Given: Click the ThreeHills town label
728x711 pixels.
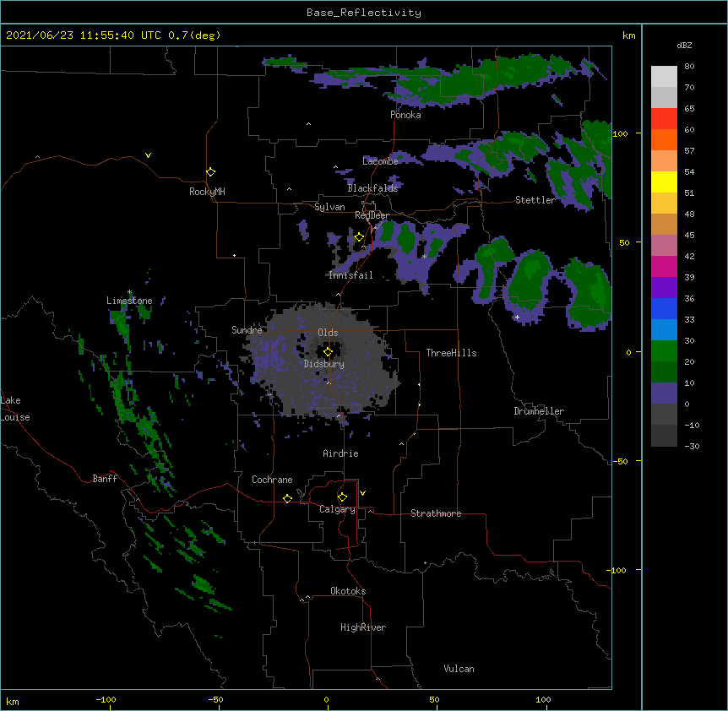Looking at the screenshot, I should click(451, 353).
